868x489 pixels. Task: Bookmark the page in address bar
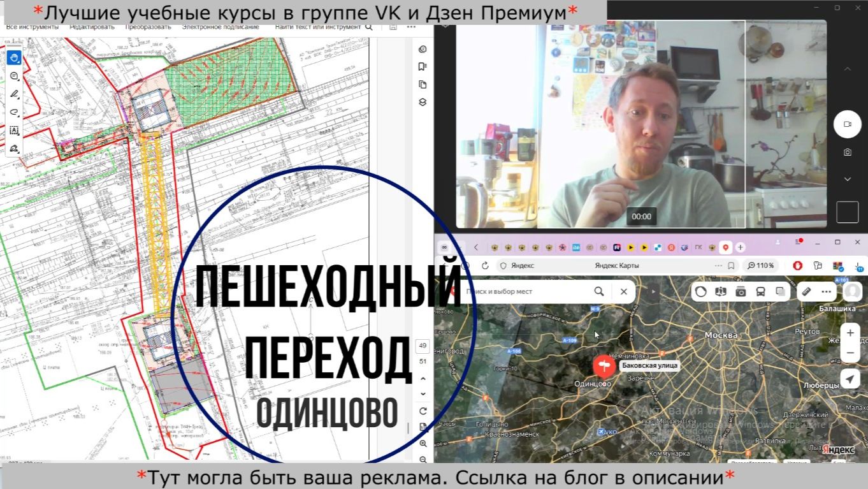pyautogui.click(x=731, y=265)
